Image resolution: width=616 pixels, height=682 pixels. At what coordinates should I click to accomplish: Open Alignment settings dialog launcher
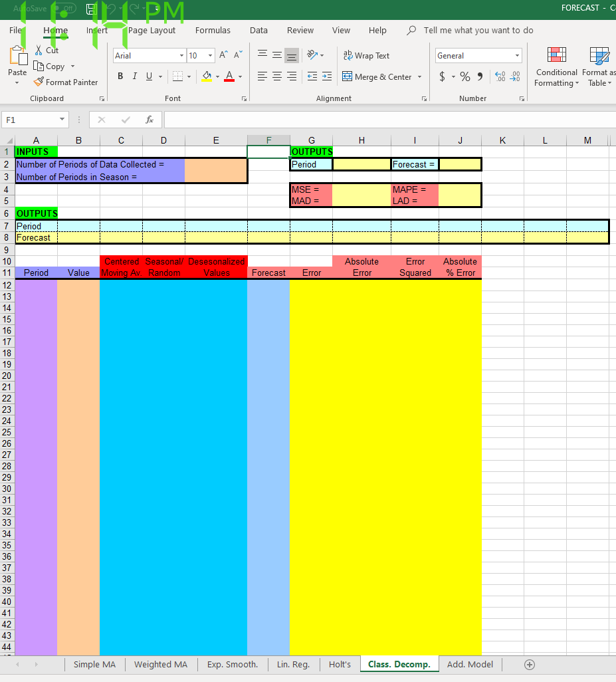(x=424, y=99)
